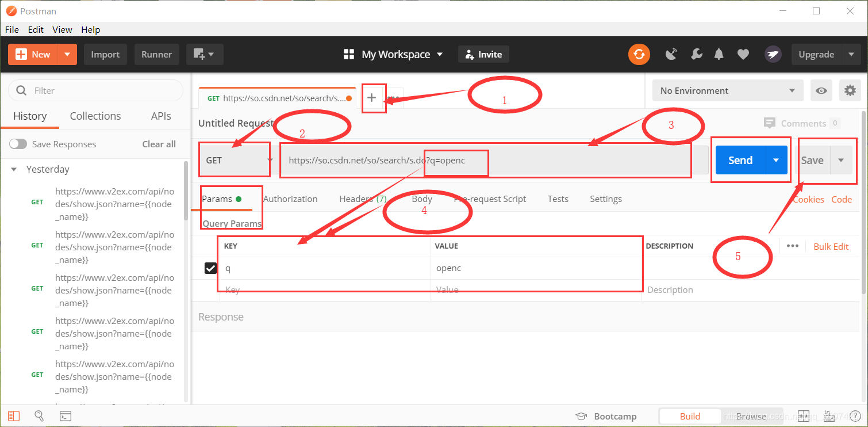Screen dimensions: 868x427
Task: Open the Tests tab
Action: pos(558,199)
